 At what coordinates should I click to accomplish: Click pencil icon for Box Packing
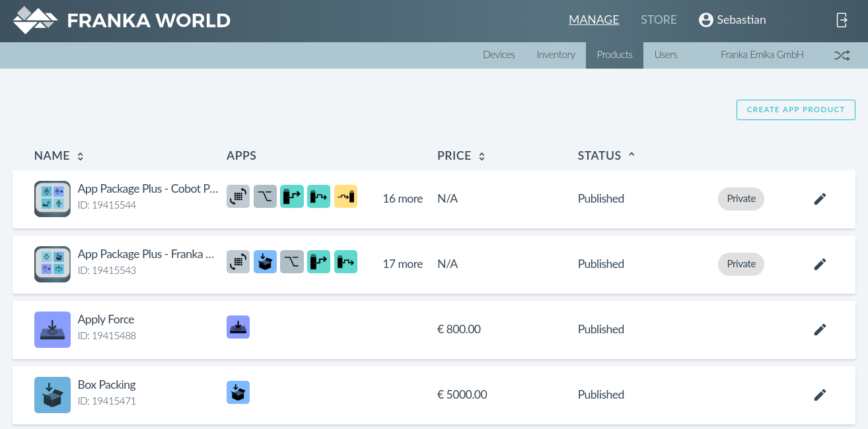click(820, 395)
